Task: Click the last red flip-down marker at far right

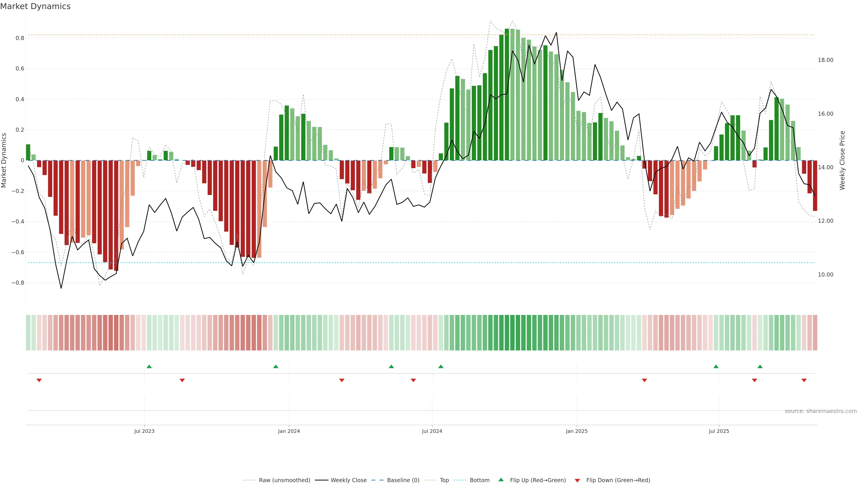Action: click(804, 380)
